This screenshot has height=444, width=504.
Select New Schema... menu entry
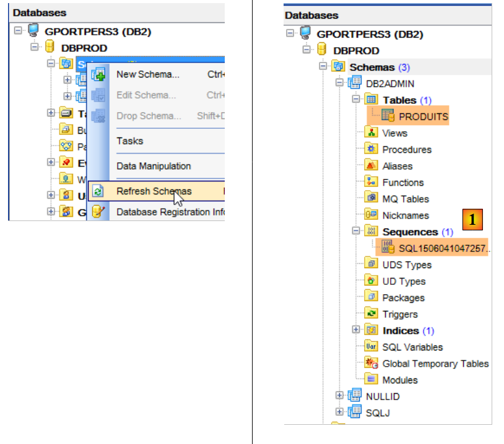coord(148,75)
